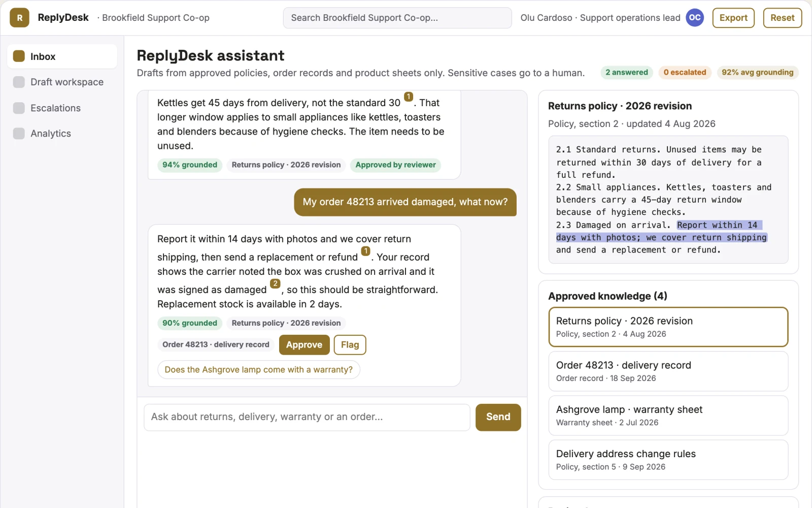Open the Ashgrove lamp warranty sheet card

click(x=668, y=416)
